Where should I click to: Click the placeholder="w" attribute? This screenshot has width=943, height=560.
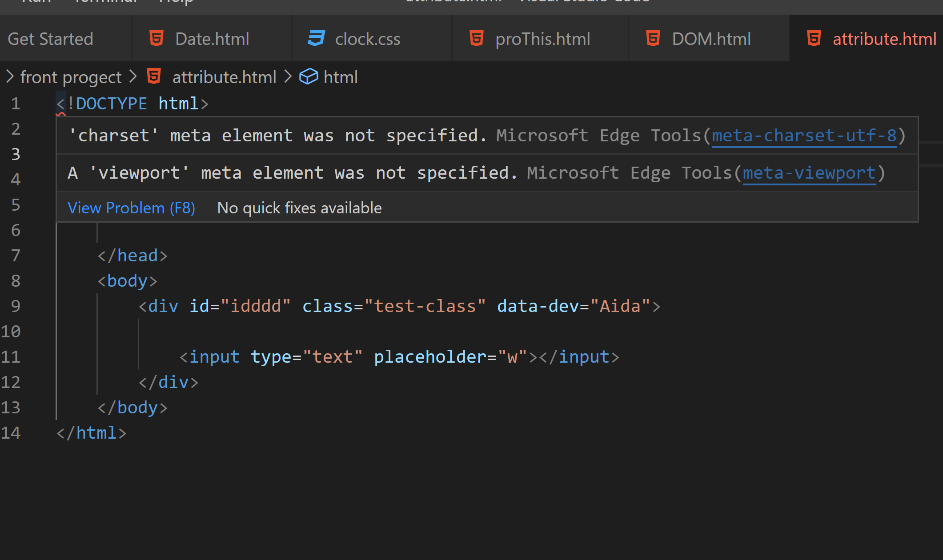tap(450, 357)
